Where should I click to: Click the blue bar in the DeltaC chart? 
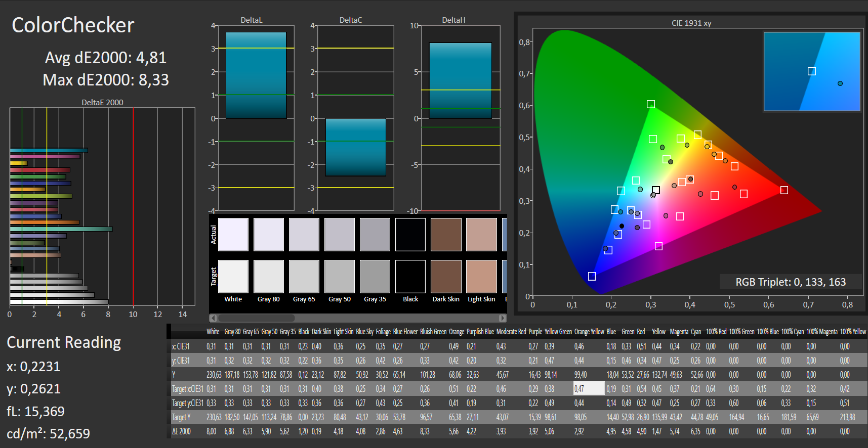[x=355, y=147]
